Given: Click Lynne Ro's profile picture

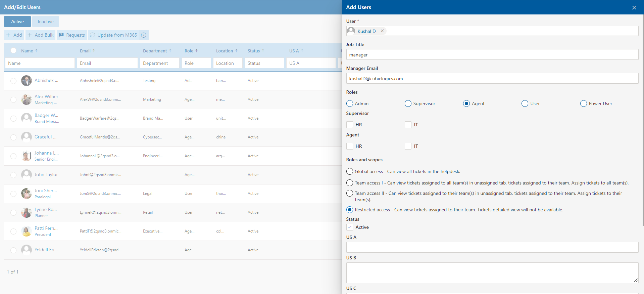Looking at the screenshot, I should tap(27, 212).
